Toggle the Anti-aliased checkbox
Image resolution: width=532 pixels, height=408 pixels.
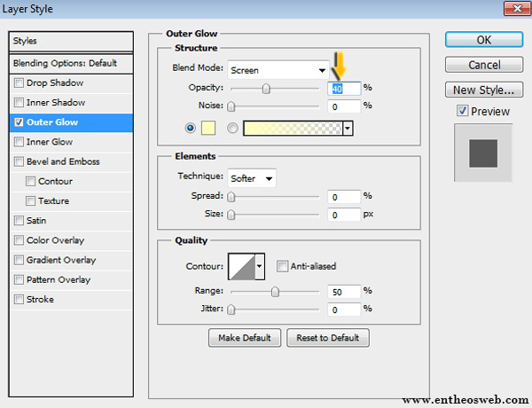point(282,266)
